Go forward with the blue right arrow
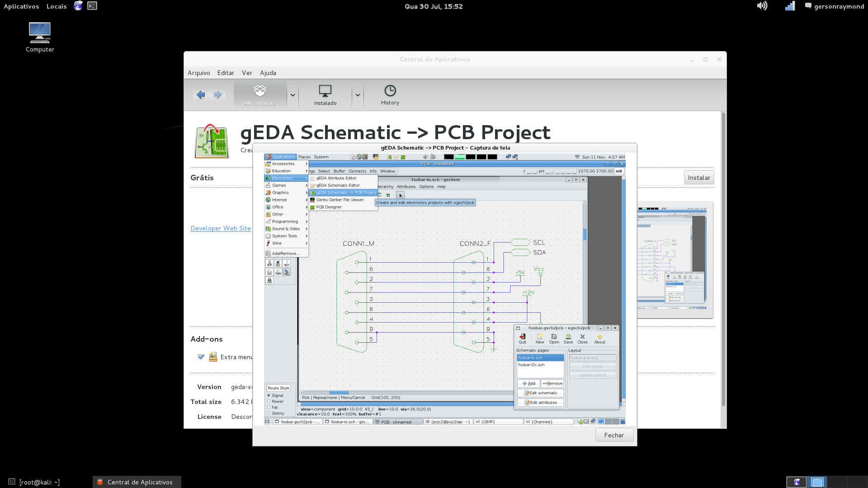 tap(218, 95)
